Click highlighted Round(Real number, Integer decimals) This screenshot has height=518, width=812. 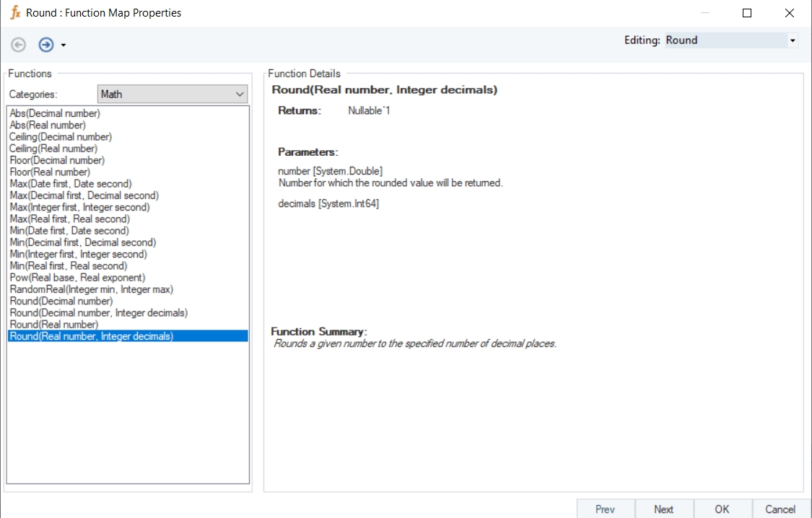click(x=92, y=336)
